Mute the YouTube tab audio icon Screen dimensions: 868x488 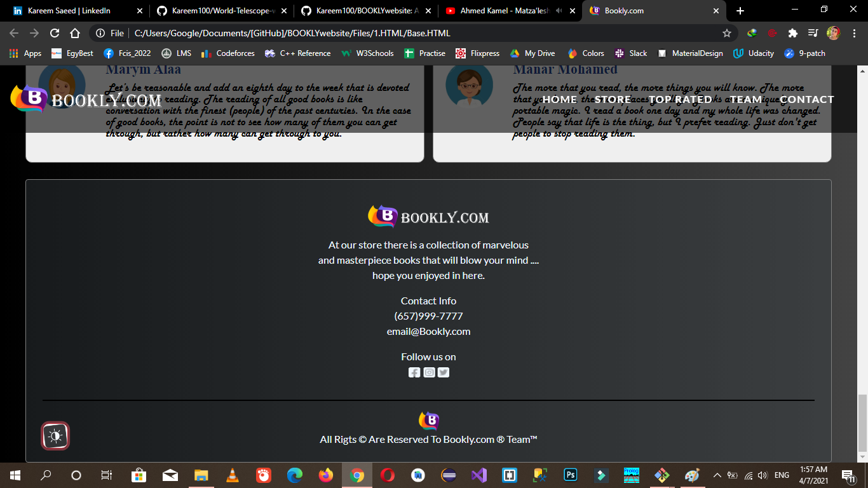click(x=559, y=11)
